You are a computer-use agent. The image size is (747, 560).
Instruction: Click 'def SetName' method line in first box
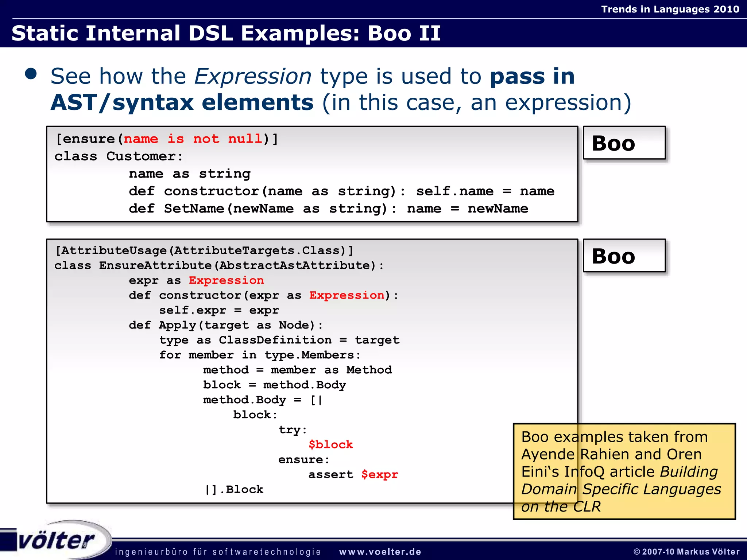pos(328,209)
